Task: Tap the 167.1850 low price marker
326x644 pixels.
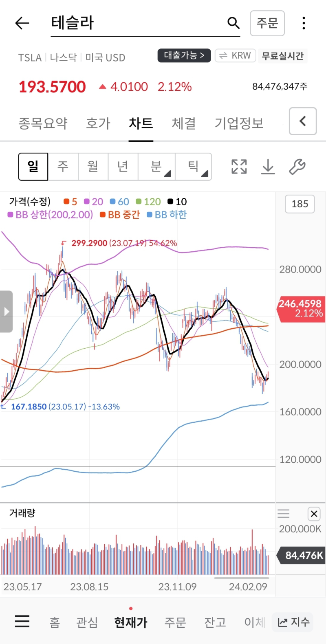Action: (x=29, y=407)
